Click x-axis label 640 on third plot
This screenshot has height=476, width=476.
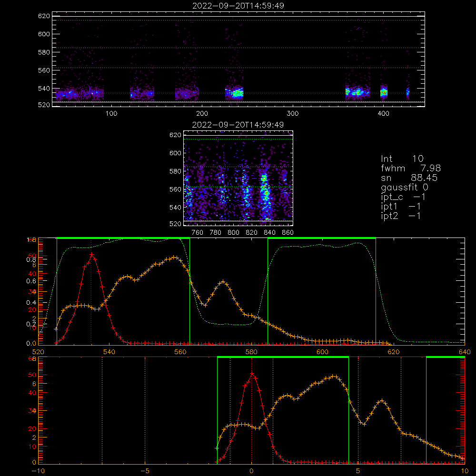coord(465,352)
